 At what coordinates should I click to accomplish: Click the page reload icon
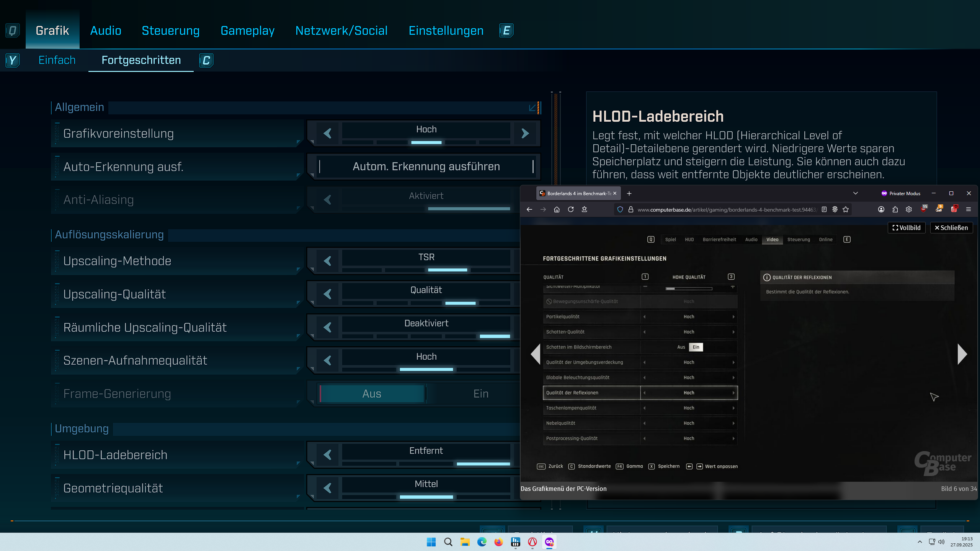(571, 209)
